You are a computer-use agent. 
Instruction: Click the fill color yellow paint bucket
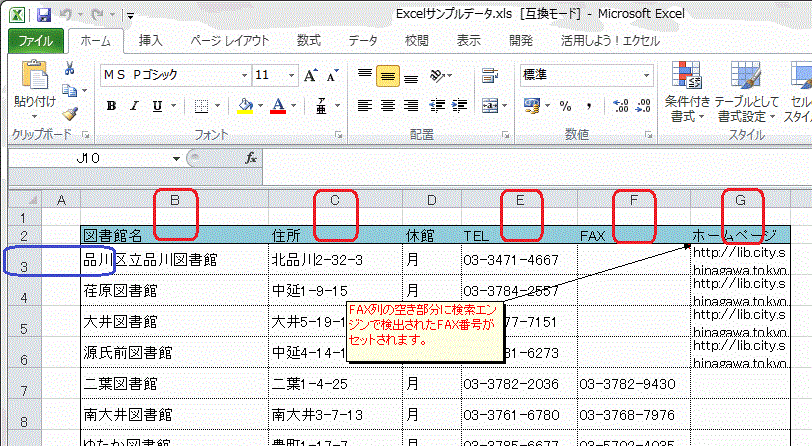tap(245, 106)
